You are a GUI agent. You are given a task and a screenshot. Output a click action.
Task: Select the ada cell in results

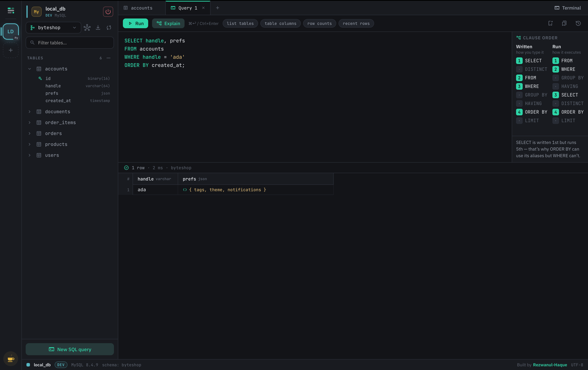pyautogui.click(x=155, y=190)
